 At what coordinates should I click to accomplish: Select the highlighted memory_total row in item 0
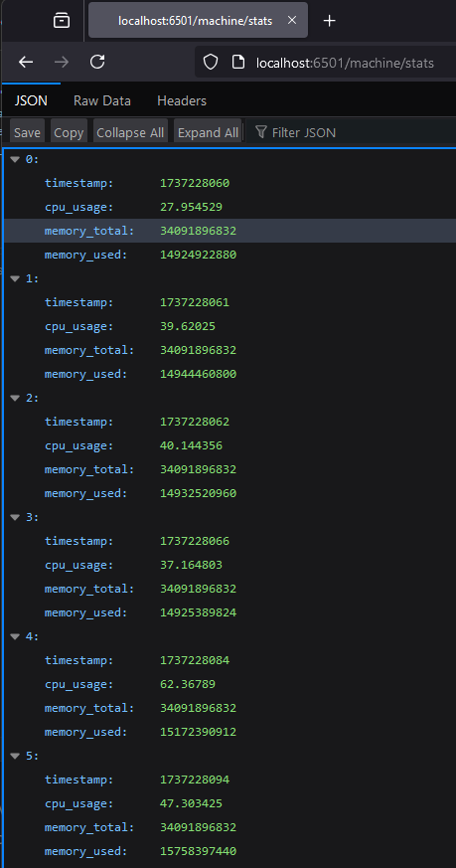tap(229, 231)
